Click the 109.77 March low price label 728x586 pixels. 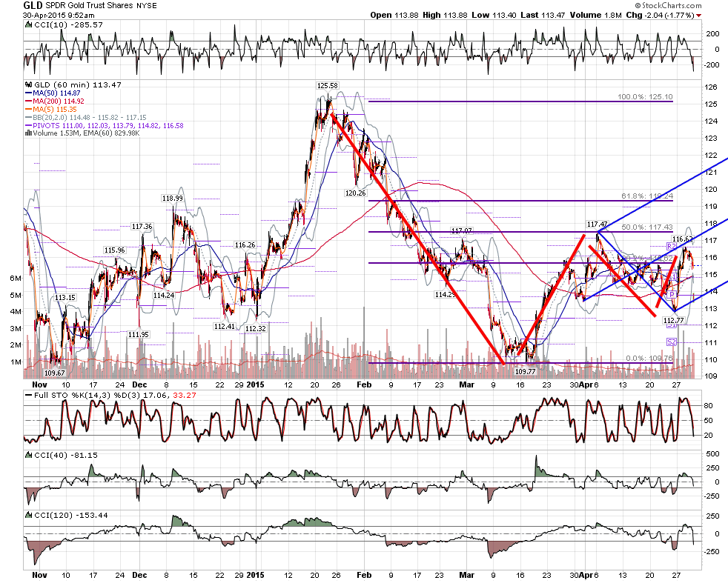point(525,371)
